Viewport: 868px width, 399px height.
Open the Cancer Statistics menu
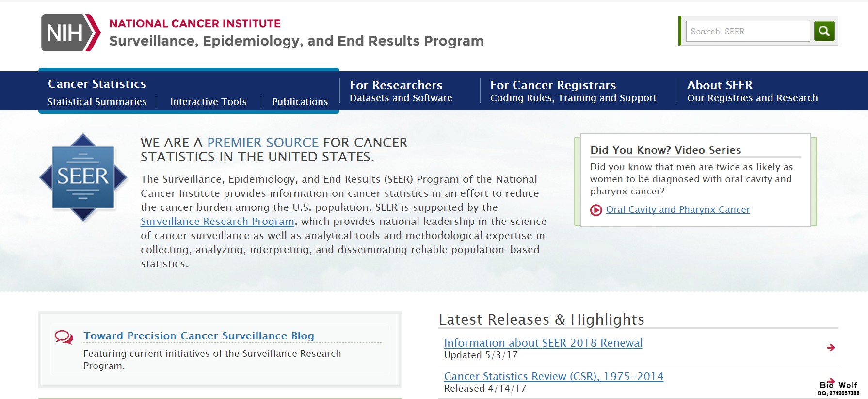pyautogui.click(x=97, y=84)
